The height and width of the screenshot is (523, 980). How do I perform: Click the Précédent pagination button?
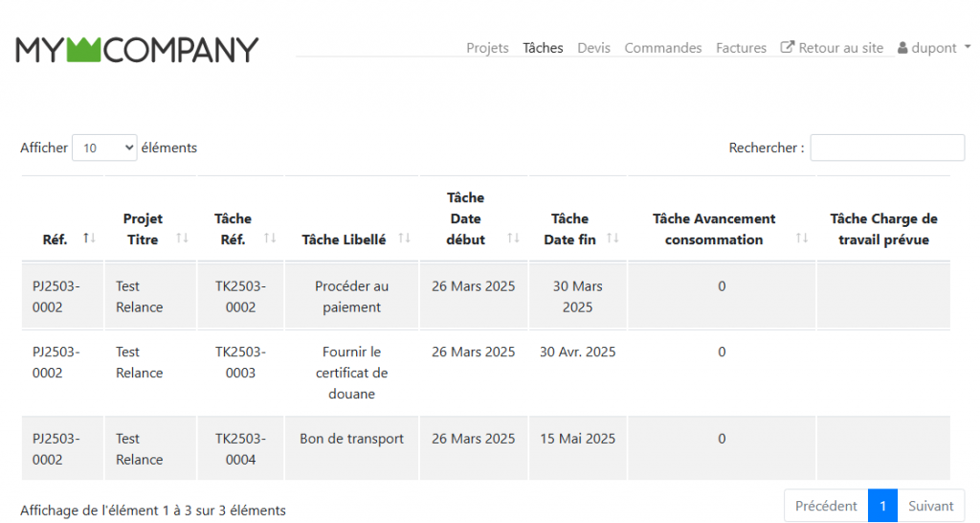(x=826, y=506)
